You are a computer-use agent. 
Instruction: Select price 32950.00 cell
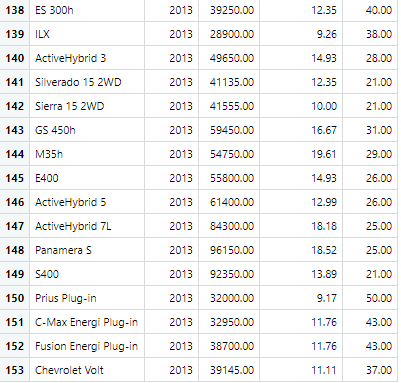(x=229, y=322)
